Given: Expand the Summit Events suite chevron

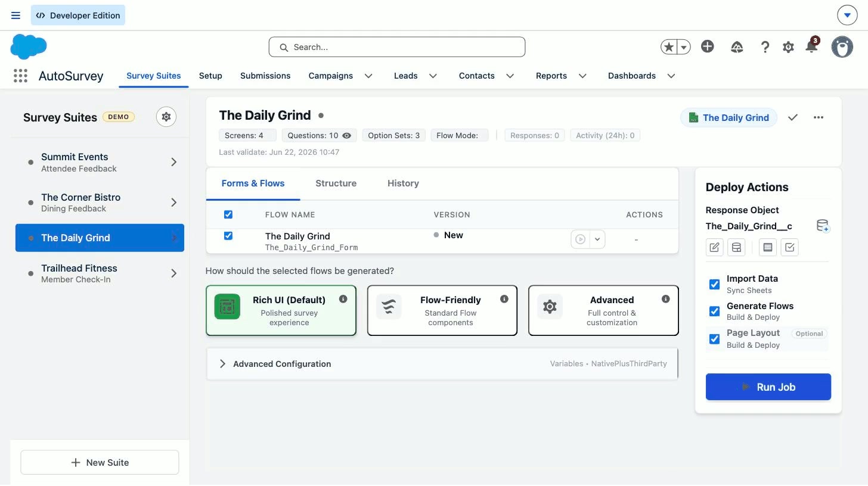Looking at the screenshot, I should [173, 162].
